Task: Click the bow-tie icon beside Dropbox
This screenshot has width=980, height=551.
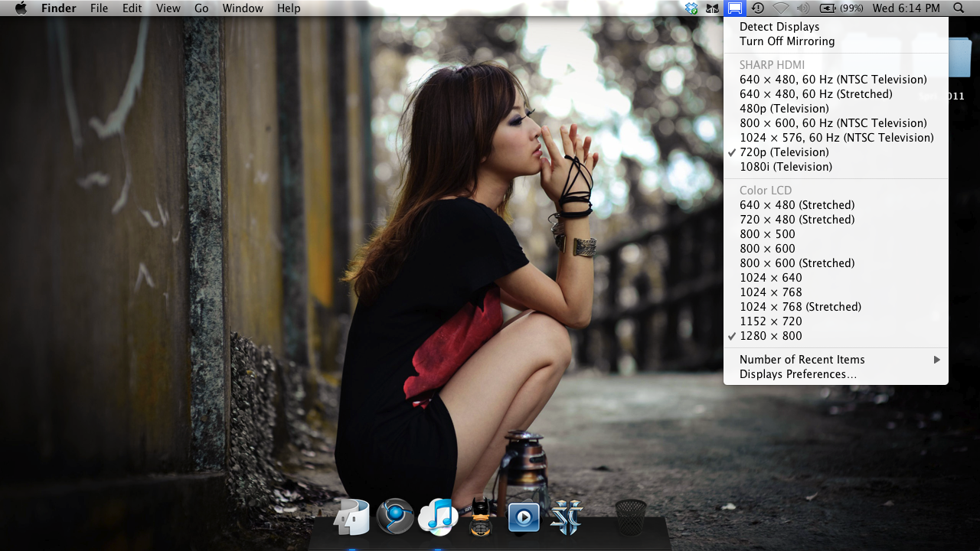Action: click(x=713, y=8)
